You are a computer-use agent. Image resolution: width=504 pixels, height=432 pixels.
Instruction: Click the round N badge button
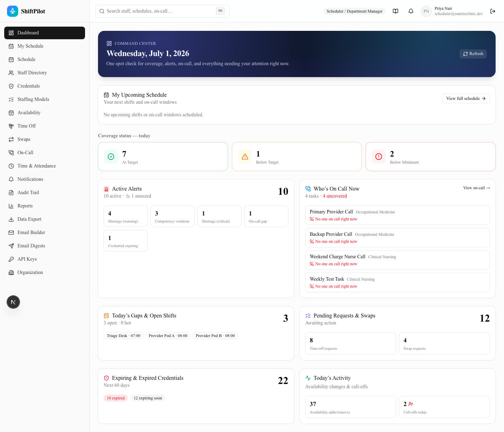coord(13,302)
